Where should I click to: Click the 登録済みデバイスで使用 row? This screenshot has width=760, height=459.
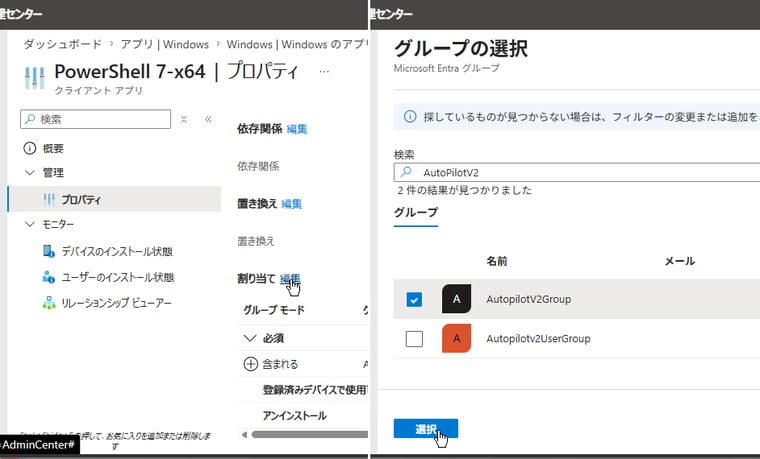pos(303,390)
